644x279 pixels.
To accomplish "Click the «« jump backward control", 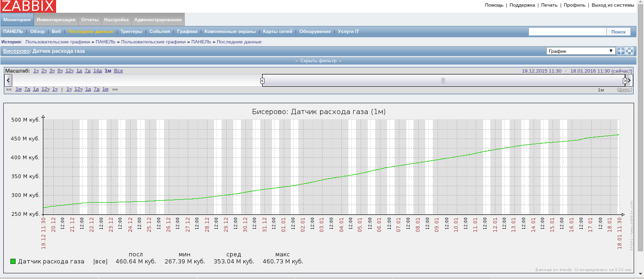I will tap(8, 89).
